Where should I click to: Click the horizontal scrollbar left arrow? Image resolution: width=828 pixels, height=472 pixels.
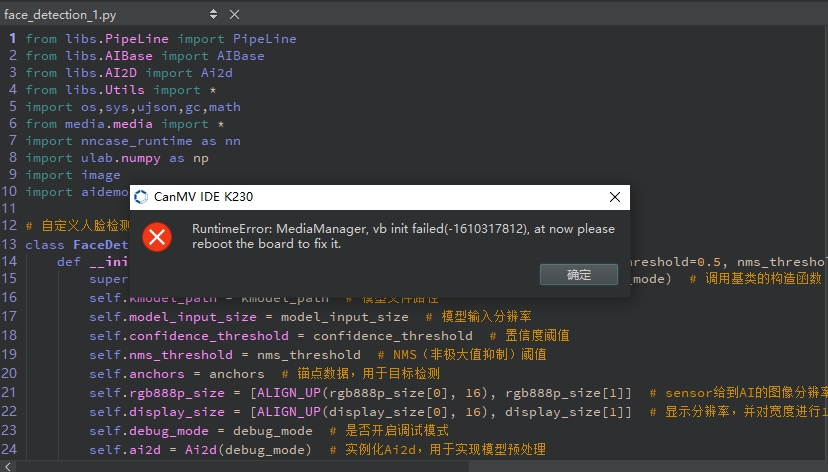pyautogui.click(x=7, y=466)
